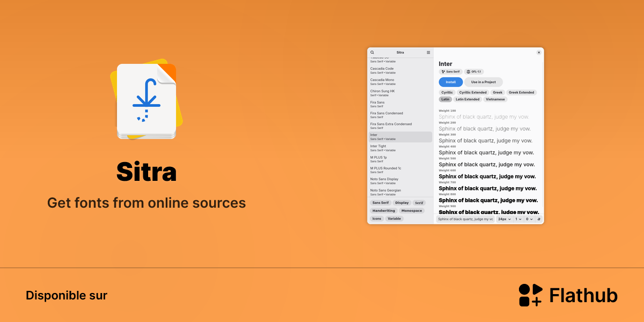Select the Inter font row
This screenshot has width=644, height=322.
[400, 137]
